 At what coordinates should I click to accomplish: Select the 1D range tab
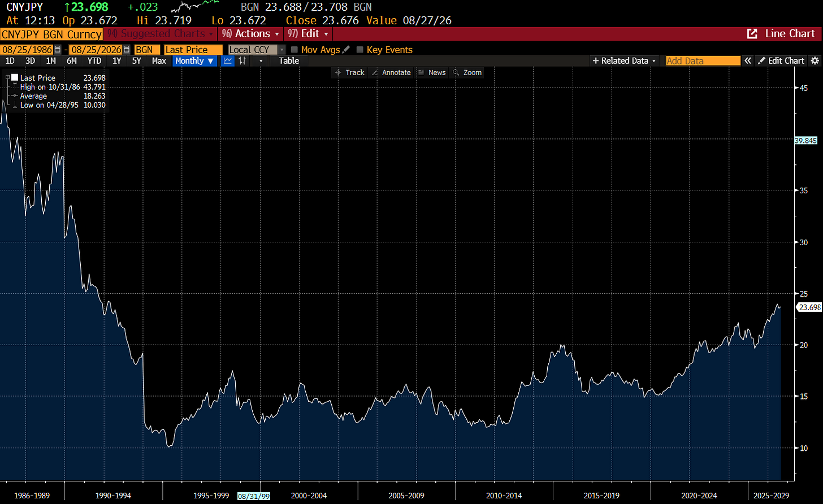tap(10, 60)
